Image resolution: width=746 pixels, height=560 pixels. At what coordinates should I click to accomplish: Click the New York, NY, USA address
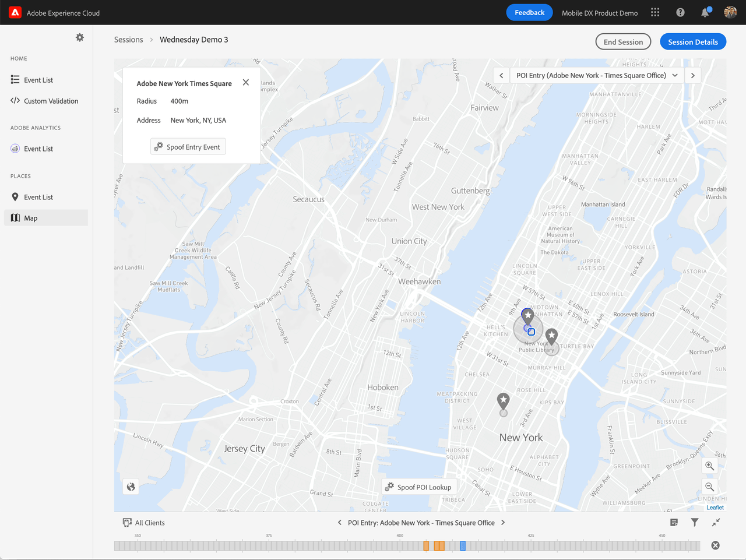(198, 120)
